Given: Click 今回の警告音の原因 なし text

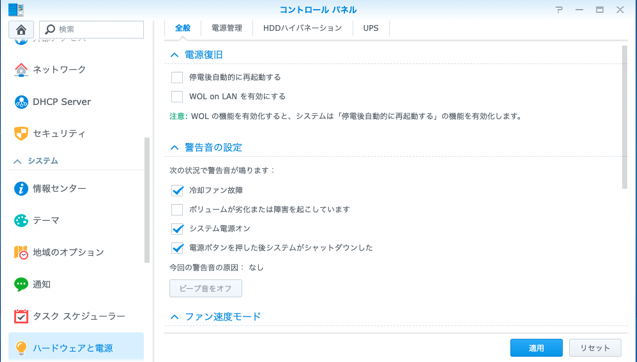Looking at the screenshot, I should (x=217, y=267).
